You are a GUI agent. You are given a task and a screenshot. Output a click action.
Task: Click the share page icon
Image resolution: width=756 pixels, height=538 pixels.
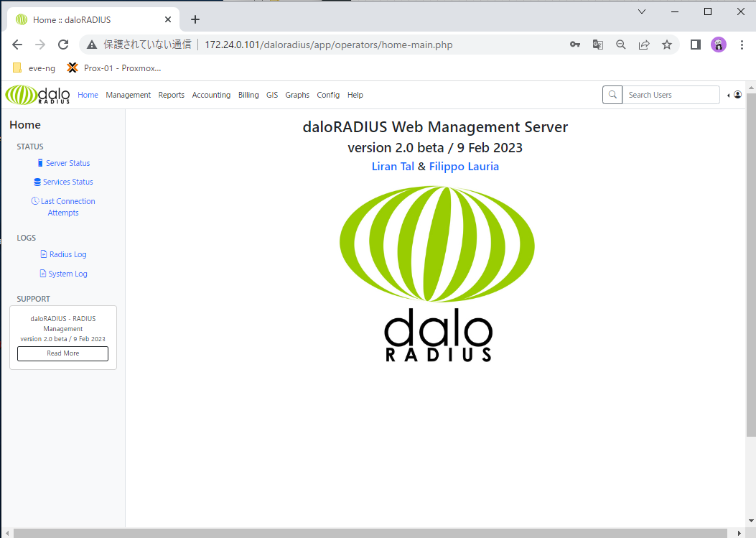(644, 45)
